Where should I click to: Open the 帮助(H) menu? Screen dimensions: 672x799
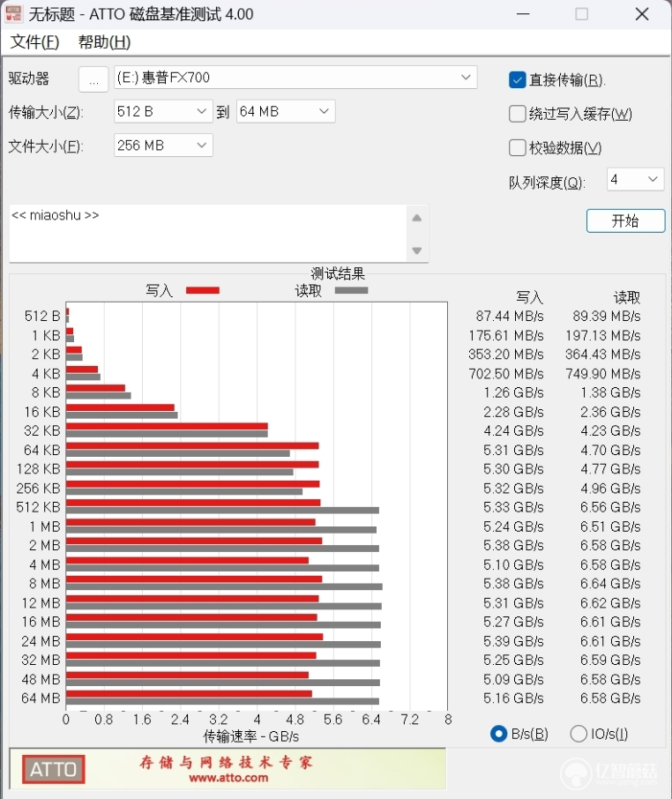point(104,41)
